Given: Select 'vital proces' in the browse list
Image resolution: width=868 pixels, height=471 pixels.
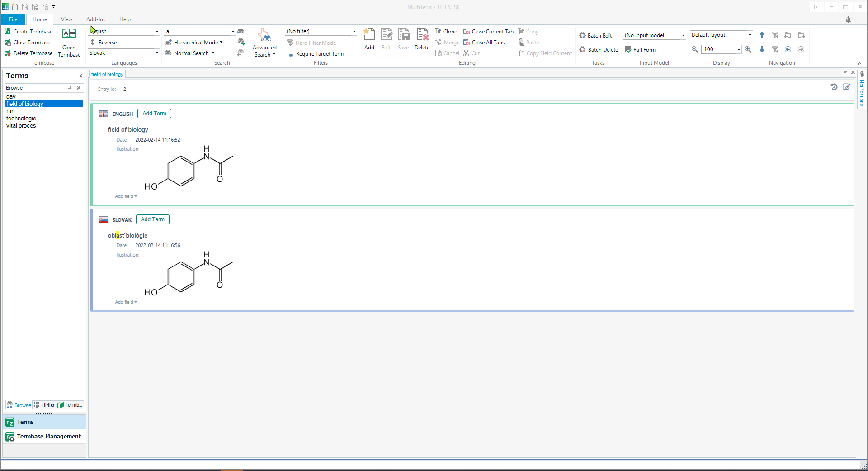Looking at the screenshot, I should tap(21, 126).
